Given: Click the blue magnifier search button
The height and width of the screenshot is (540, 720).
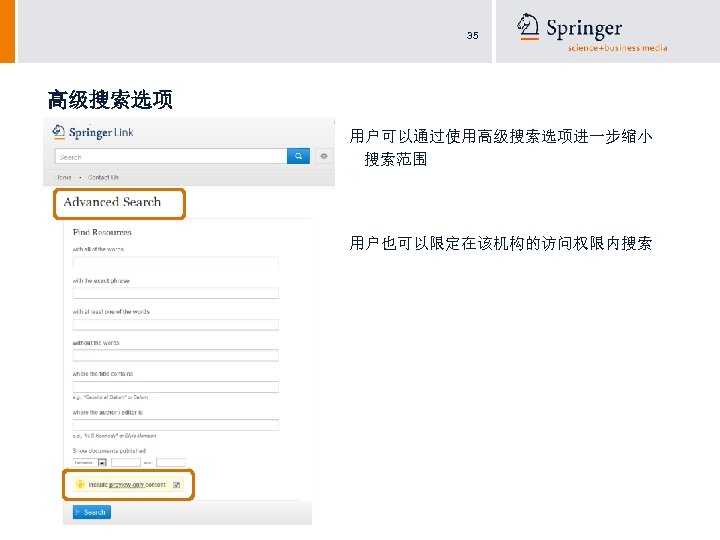Looking at the screenshot, I should [x=298, y=156].
